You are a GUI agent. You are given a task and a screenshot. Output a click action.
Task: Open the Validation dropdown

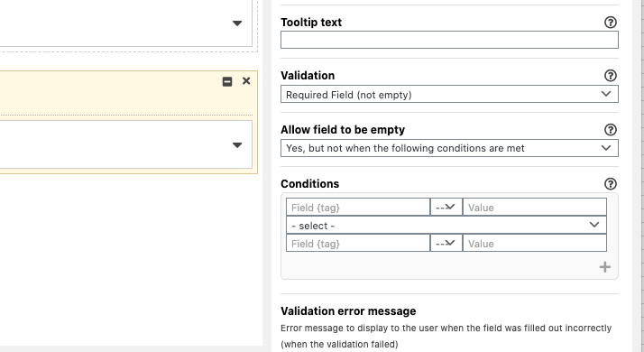pos(449,94)
